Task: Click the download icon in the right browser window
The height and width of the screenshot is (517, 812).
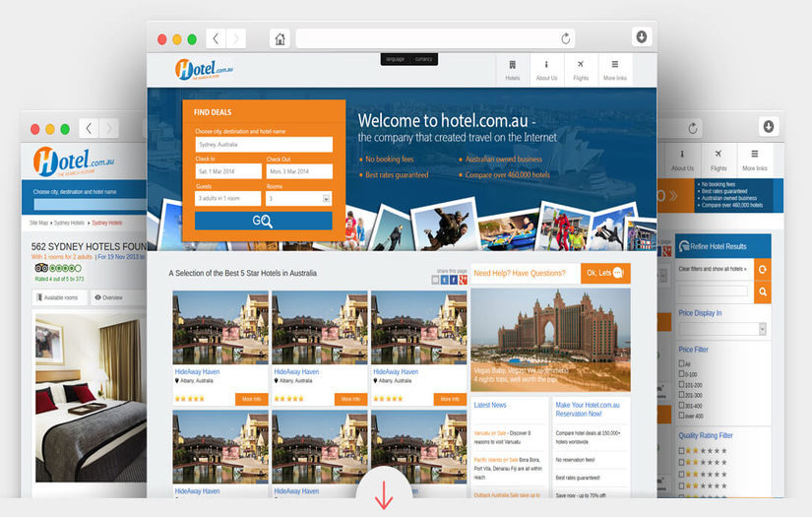Action: (769, 126)
